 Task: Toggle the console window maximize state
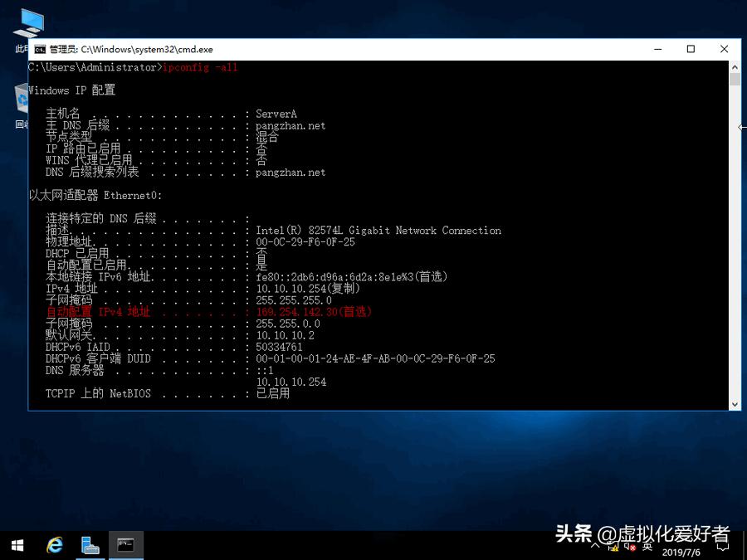pyautogui.click(x=690, y=49)
